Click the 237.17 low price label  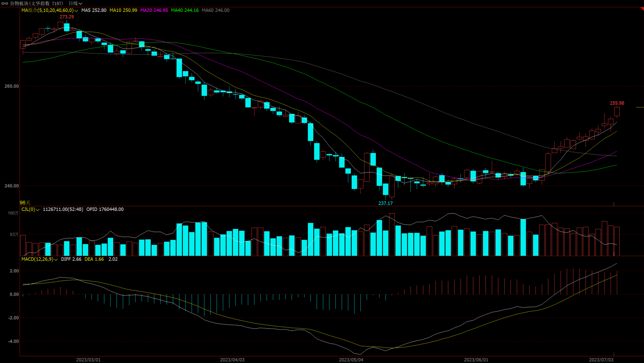tap(386, 203)
